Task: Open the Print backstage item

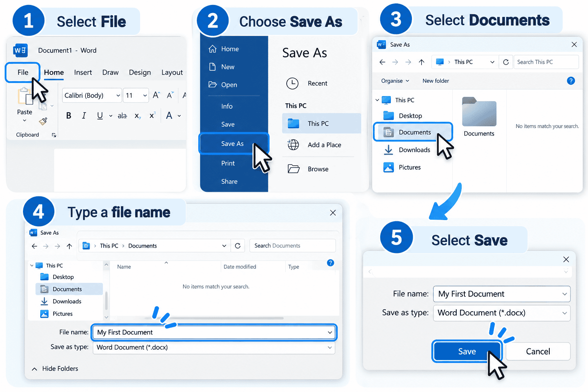Action: click(x=228, y=163)
